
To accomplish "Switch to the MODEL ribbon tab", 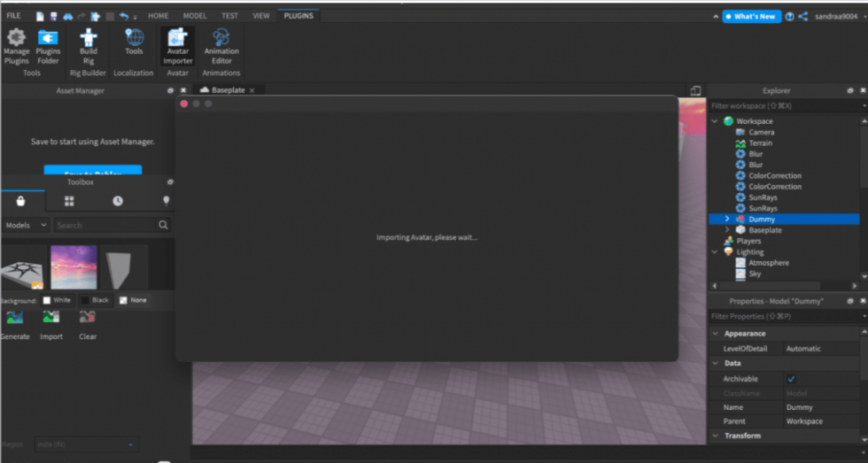I will (x=195, y=16).
